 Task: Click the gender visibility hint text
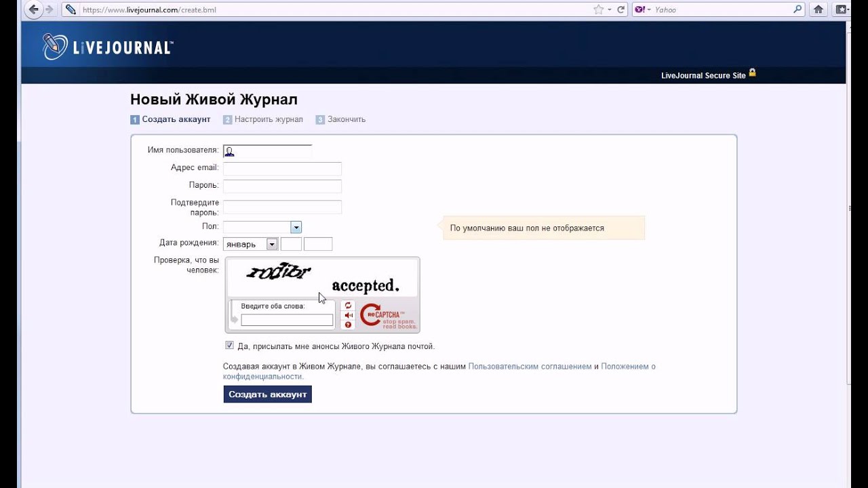click(x=527, y=228)
